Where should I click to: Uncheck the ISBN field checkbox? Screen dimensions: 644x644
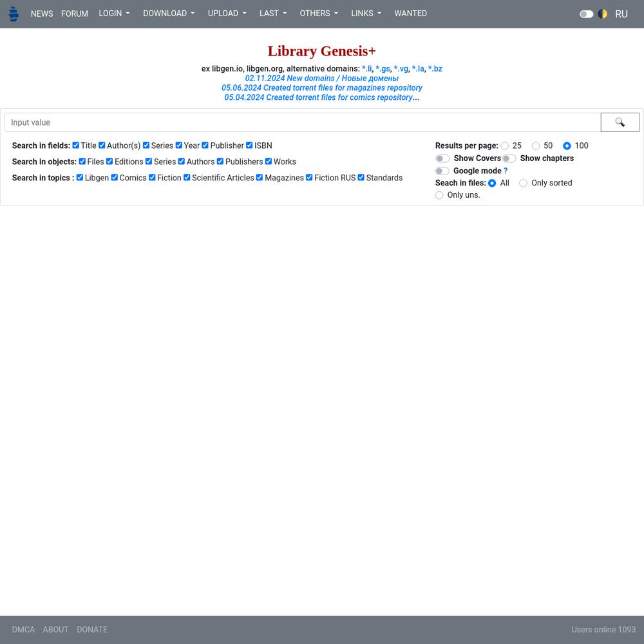click(x=249, y=146)
